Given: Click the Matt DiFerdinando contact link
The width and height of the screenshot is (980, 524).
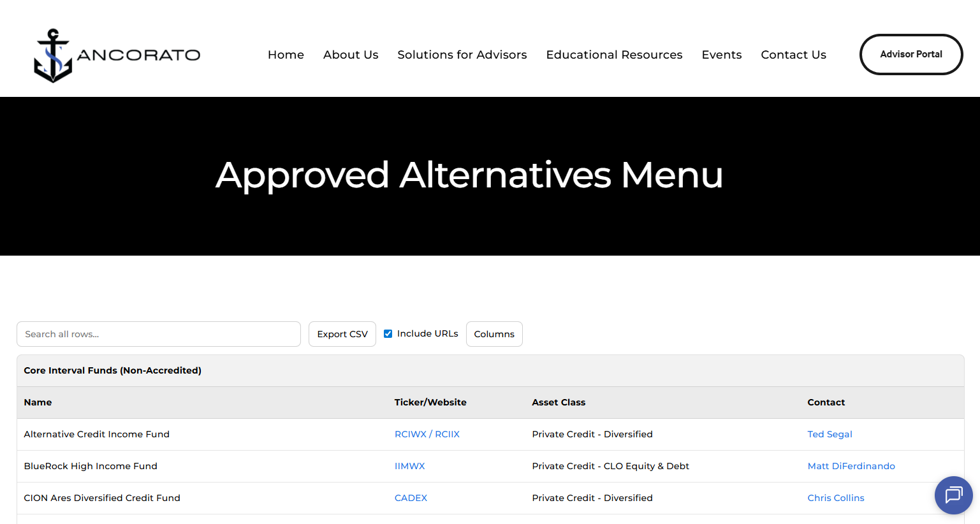Looking at the screenshot, I should click(851, 466).
